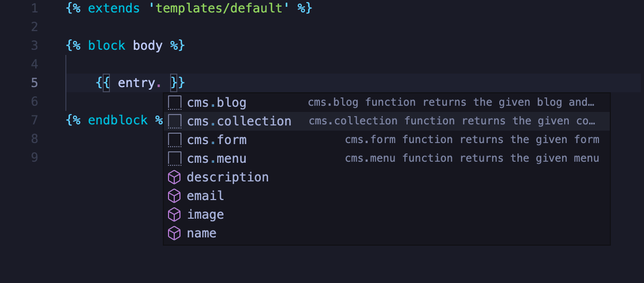This screenshot has height=283, width=644.
Task: Insert the cms.menu suggestion
Action: (217, 159)
